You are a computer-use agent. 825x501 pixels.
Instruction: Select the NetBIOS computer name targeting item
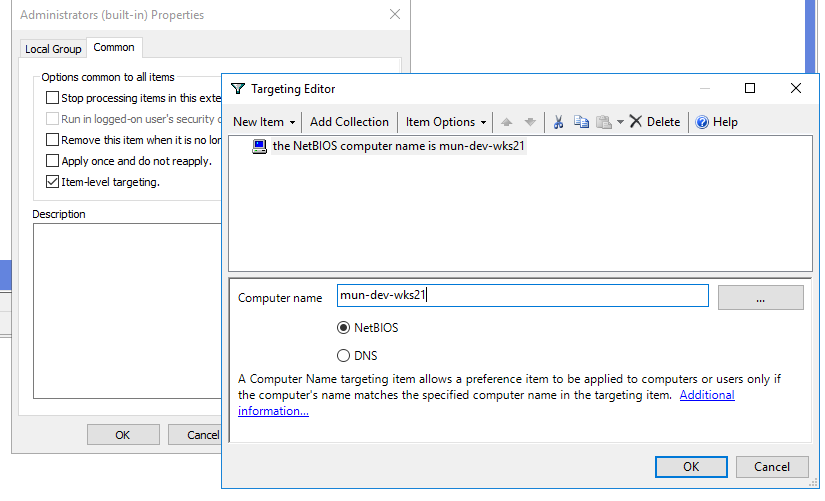398,146
